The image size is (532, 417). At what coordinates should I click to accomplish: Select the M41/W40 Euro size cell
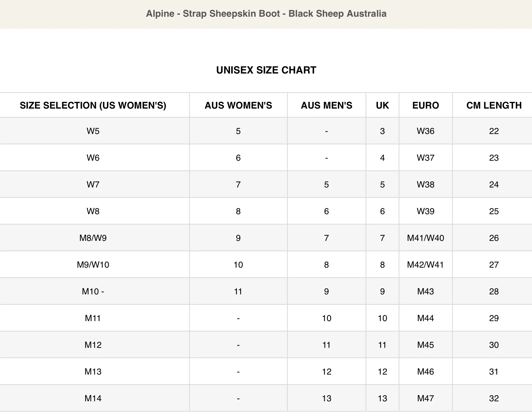coord(425,238)
